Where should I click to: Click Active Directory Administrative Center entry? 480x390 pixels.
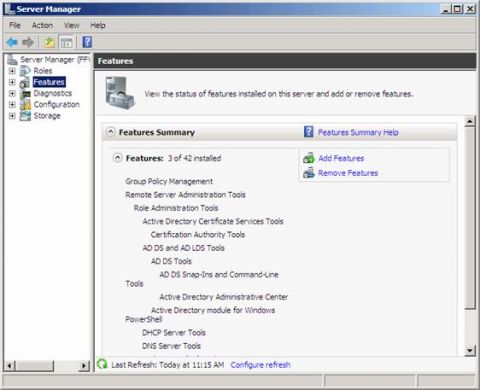click(224, 297)
